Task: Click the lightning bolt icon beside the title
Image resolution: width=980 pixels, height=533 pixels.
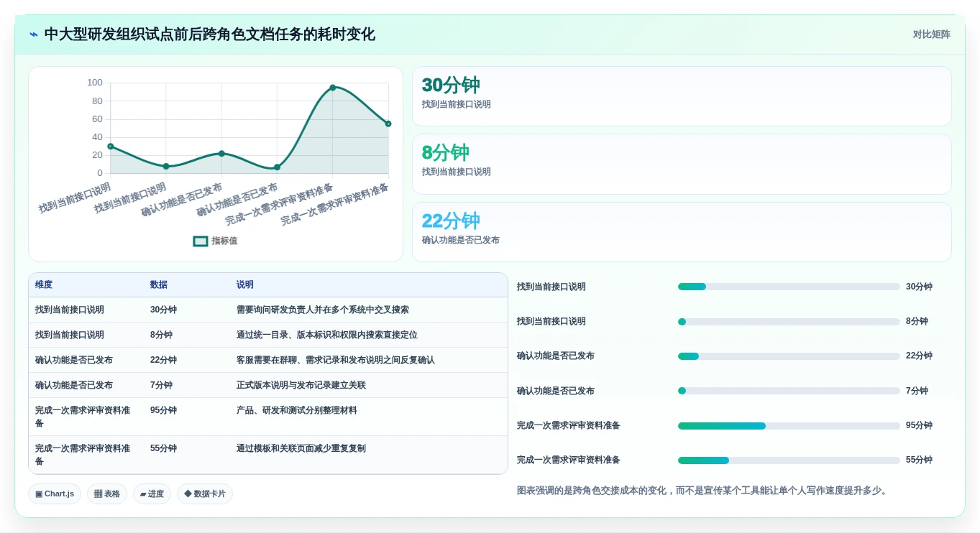Action: tap(34, 34)
